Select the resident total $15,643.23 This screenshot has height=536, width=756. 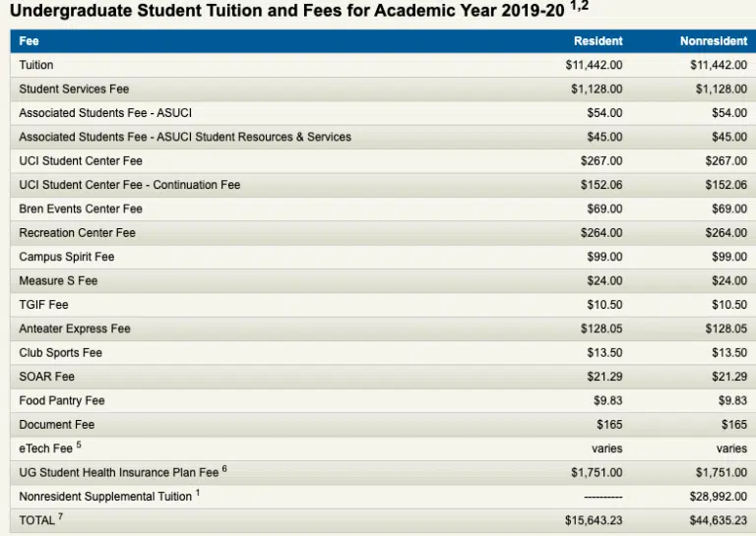(x=594, y=520)
